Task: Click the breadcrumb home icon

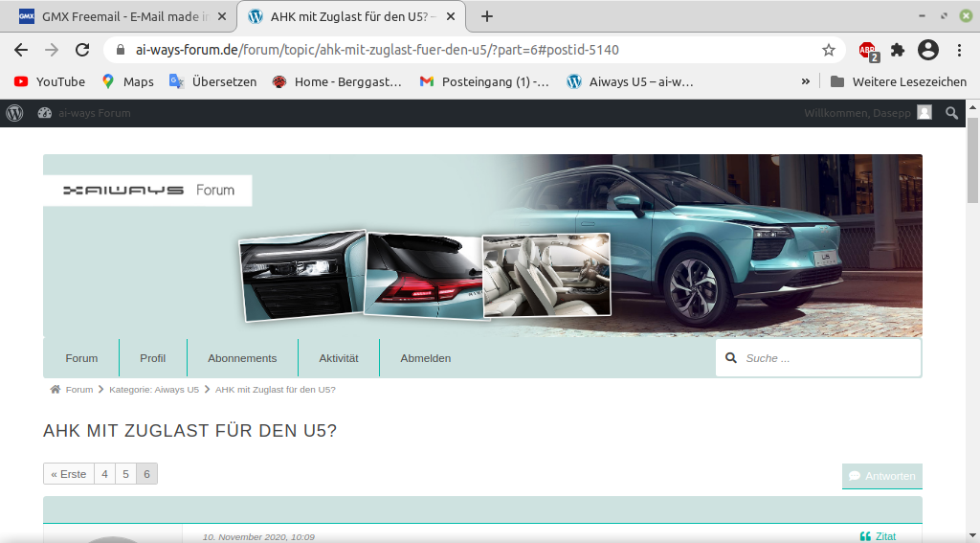Action: click(x=55, y=389)
